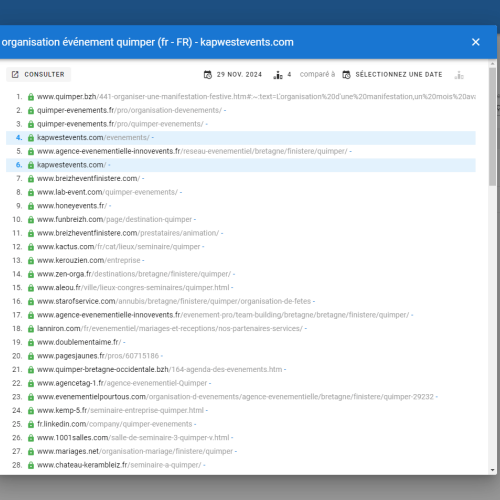This screenshot has width=500, height=500.
Task: Open quimper-evenements.fr organisation-devenements link
Action: tap(129, 110)
